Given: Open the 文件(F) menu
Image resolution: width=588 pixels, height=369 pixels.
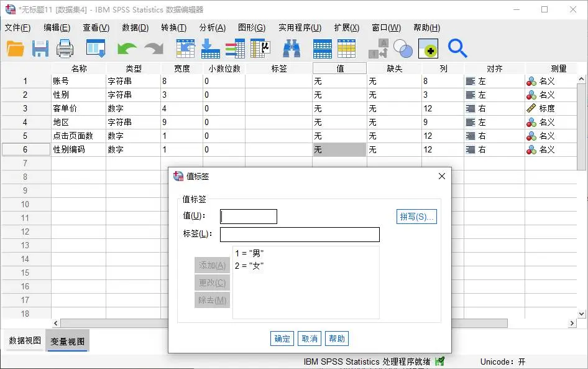Looking at the screenshot, I should tap(17, 28).
